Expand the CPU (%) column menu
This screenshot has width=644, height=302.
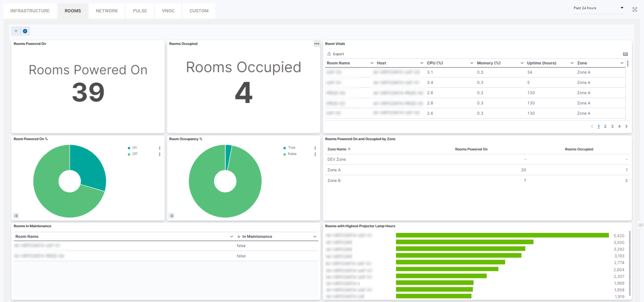click(472, 63)
